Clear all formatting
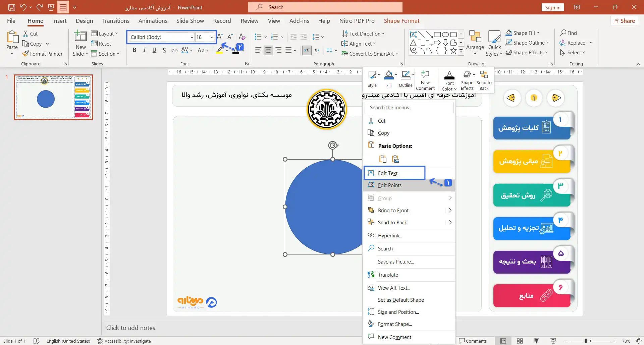644x345 pixels. click(x=242, y=37)
